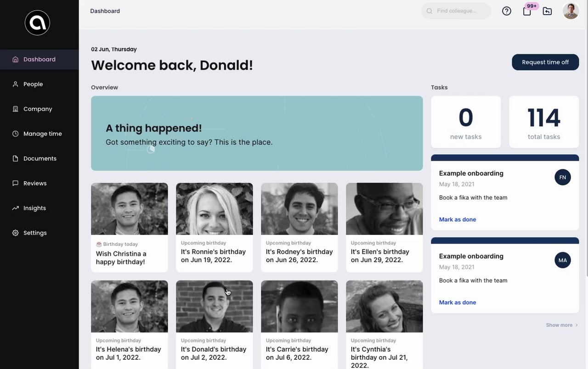The image size is (588, 369).
Task: Click the folder return arrow icon
Action: (x=547, y=11)
